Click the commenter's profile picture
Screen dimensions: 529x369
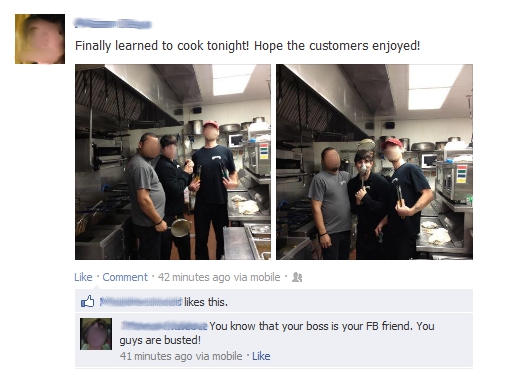click(96, 334)
